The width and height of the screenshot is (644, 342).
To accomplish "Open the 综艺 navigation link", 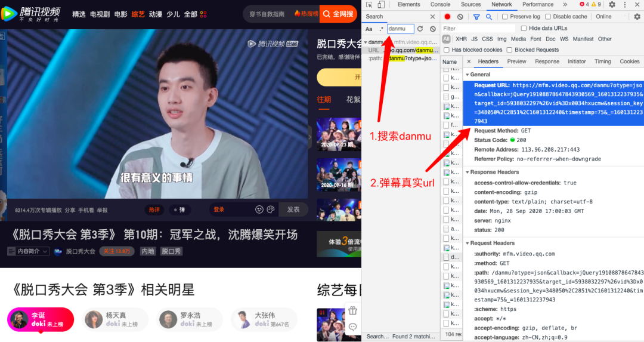I will [x=138, y=14].
